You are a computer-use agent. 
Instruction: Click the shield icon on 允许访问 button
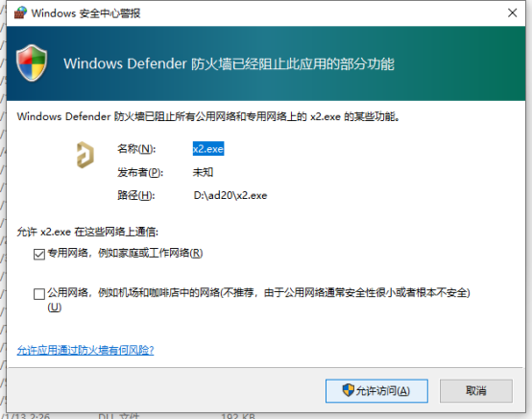coord(349,390)
